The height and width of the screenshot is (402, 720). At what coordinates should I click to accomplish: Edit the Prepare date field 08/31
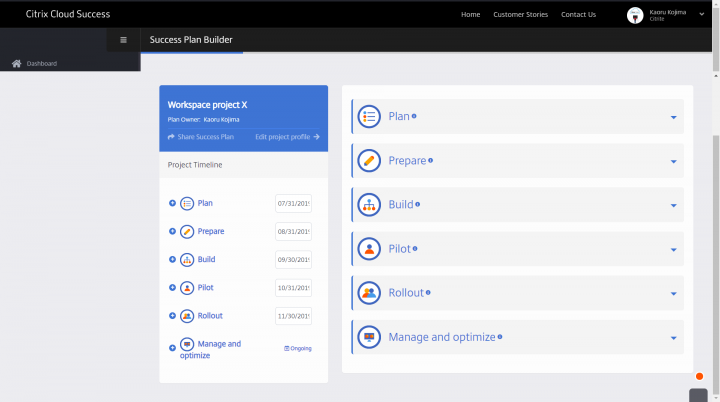tap(293, 232)
